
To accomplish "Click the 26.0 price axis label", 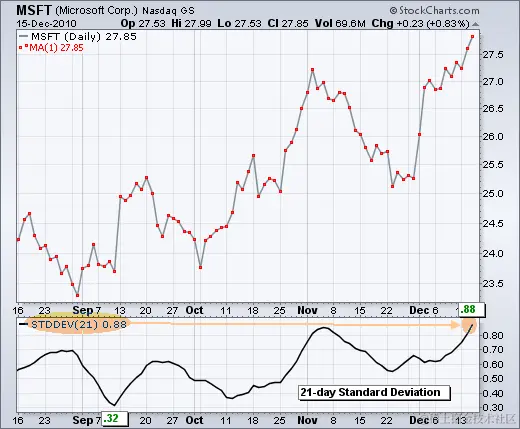I will [493, 137].
